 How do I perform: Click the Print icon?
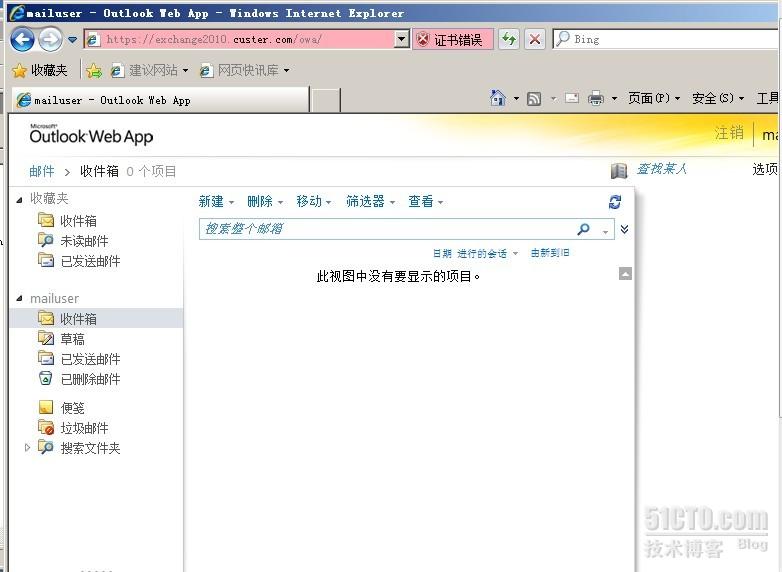point(595,98)
